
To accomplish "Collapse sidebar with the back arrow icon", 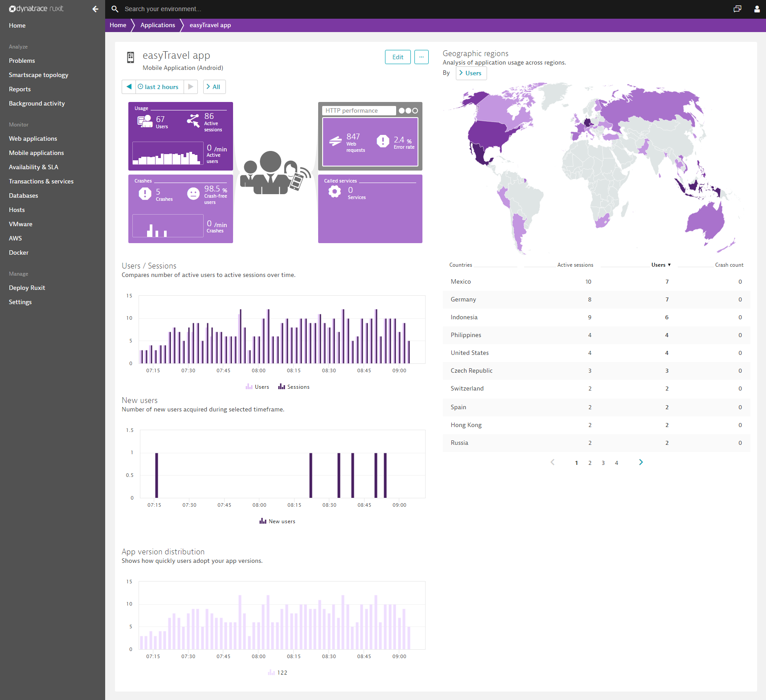I will pyautogui.click(x=95, y=9).
